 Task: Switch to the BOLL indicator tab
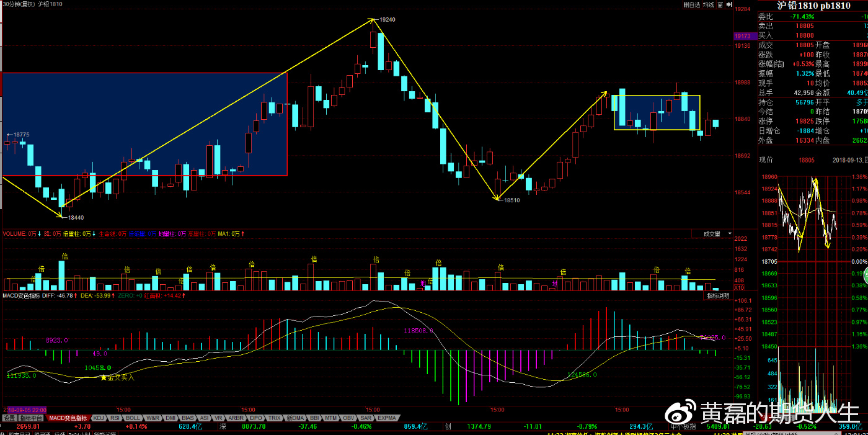[133, 418]
